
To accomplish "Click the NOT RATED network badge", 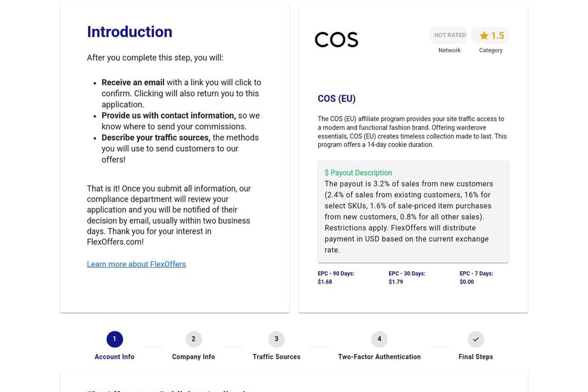I will 449,35.
